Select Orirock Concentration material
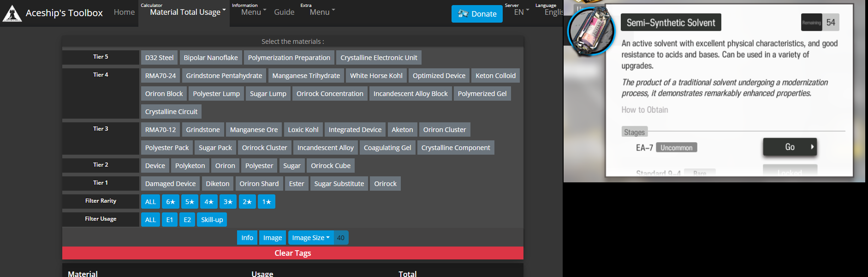This screenshot has width=868, height=277. tap(330, 94)
